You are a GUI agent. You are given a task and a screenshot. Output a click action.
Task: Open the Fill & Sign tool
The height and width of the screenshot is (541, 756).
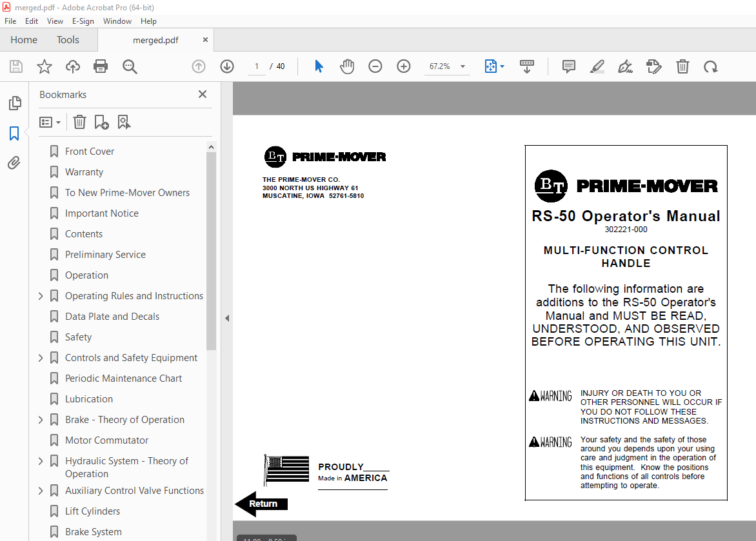625,66
